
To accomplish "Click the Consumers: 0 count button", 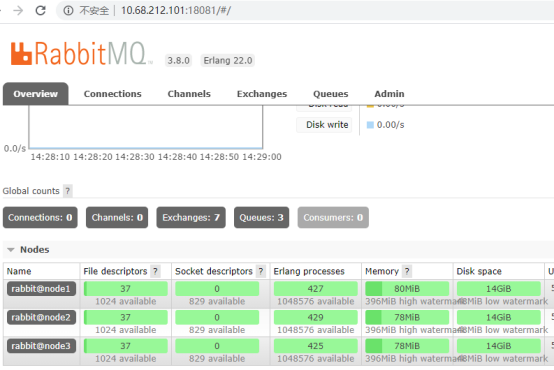I will 333,217.
